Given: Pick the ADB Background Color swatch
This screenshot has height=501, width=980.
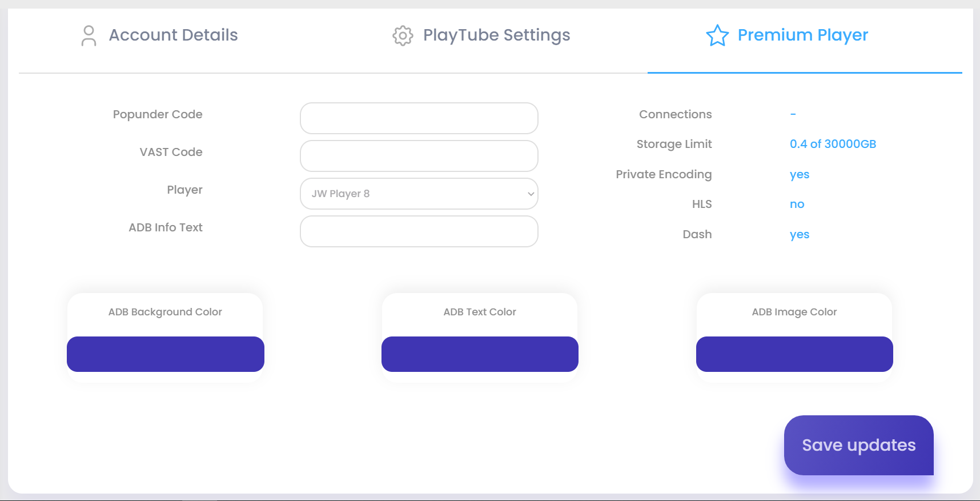Looking at the screenshot, I should 166,354.
